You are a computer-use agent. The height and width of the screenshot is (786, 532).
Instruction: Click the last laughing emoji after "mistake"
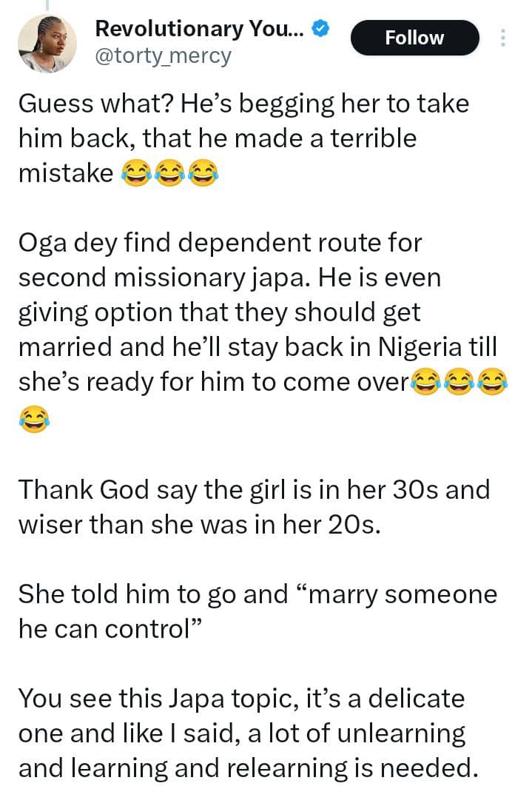pos(202,172)
